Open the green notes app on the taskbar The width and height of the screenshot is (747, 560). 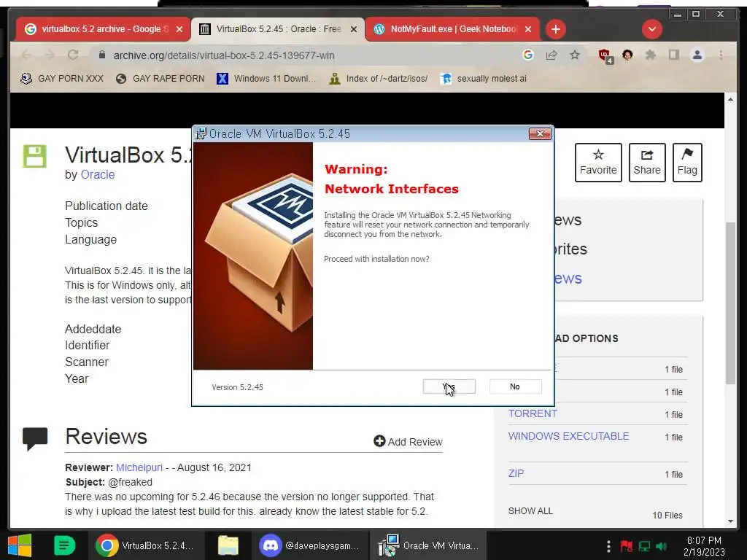[x=64, y=545]
